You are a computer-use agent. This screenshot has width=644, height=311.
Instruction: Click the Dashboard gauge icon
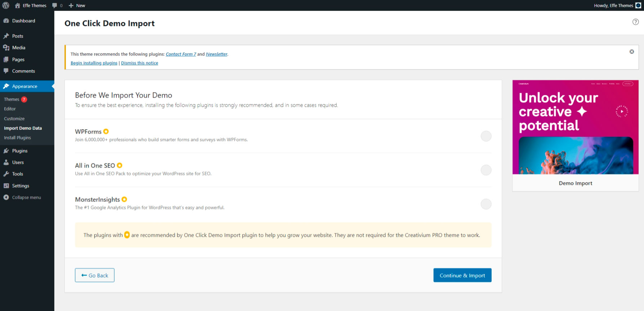tap(6, 21)
